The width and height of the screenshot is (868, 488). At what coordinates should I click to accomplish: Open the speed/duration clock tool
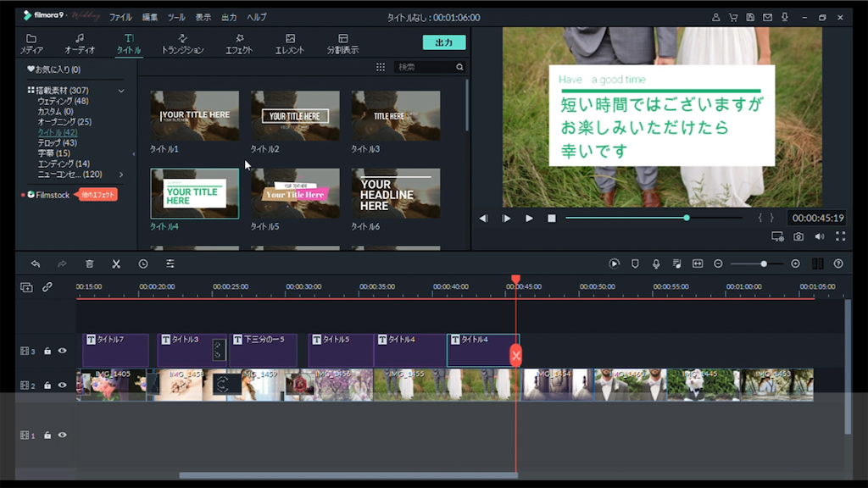(x=143, y=263)
